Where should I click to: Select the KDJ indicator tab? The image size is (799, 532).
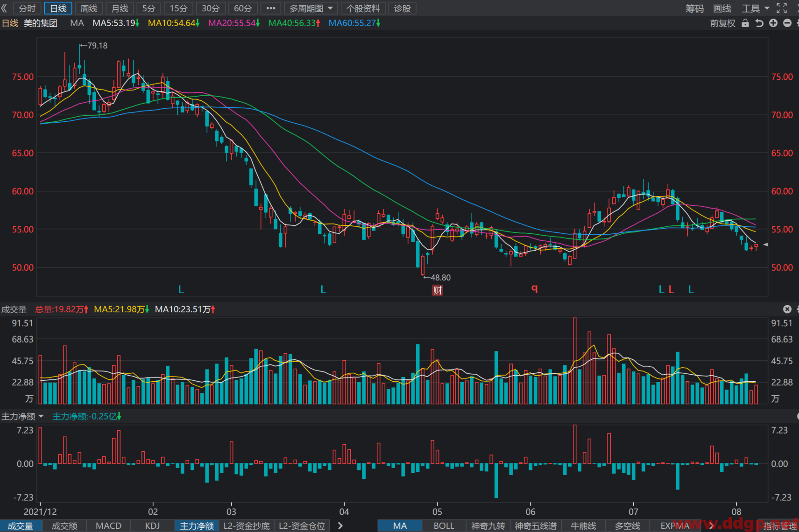[x=152, y=526]
